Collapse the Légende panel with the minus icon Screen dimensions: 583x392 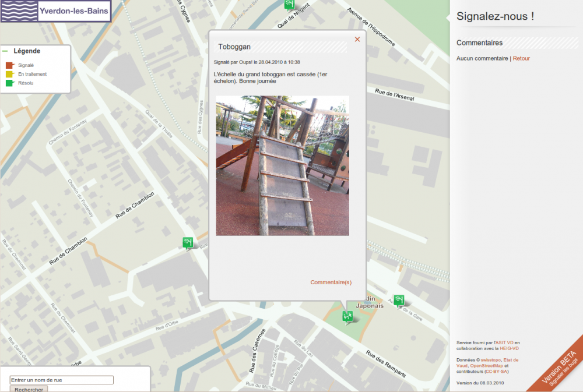[x=5, y=51]
